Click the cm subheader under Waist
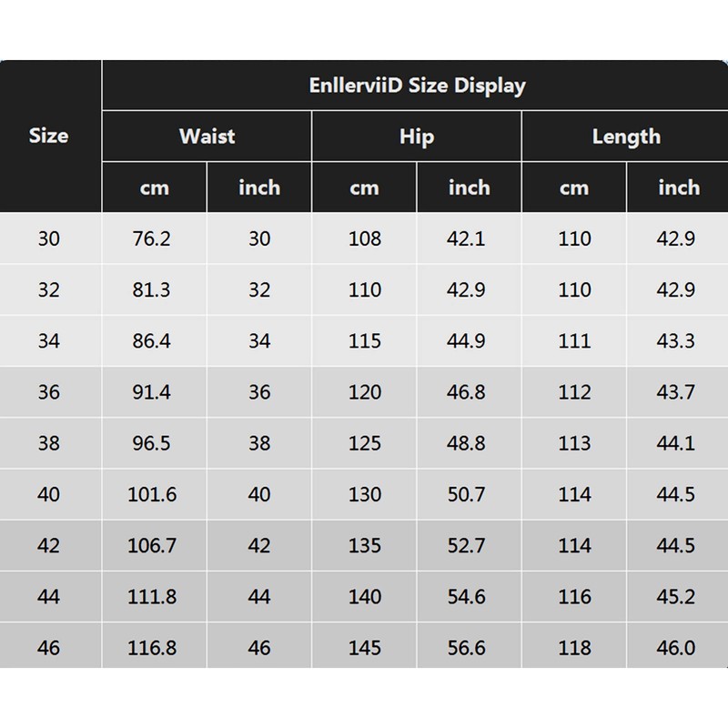The width and height of the screenshot is (728, 728). coord(155,187)
